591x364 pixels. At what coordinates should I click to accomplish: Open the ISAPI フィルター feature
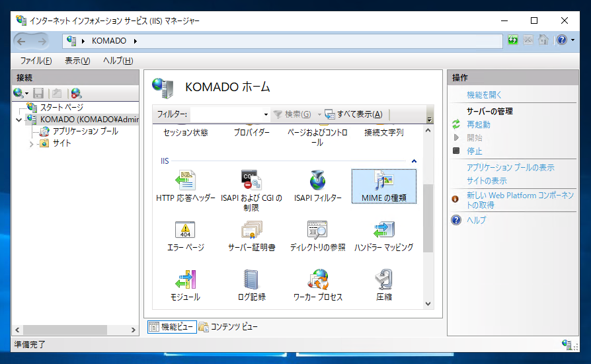(318, 186)
